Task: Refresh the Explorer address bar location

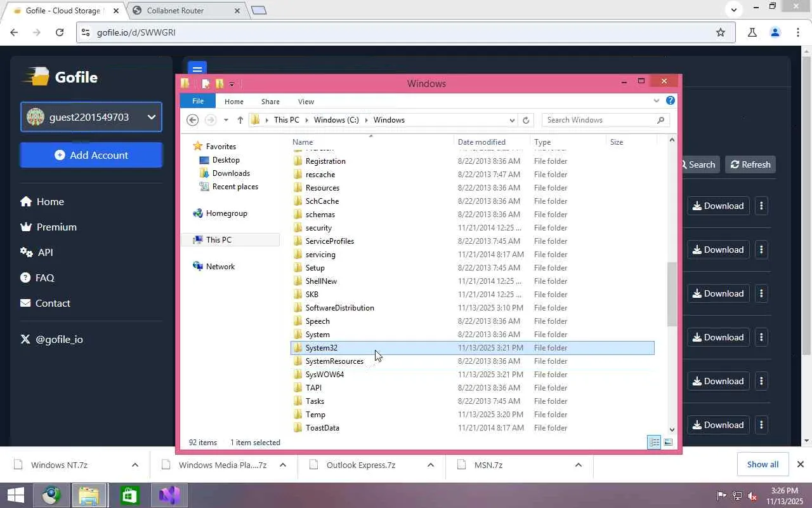Action: click(x=525, y=120)
